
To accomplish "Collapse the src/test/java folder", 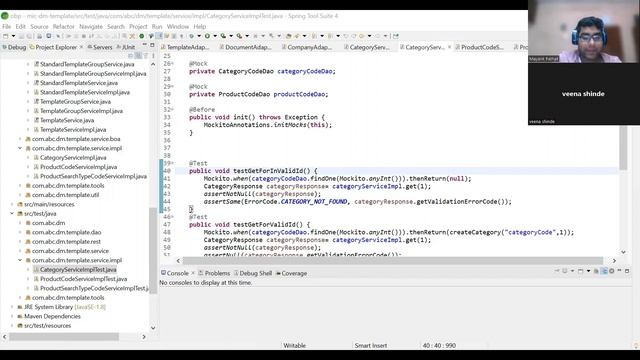I will (12, 213).
